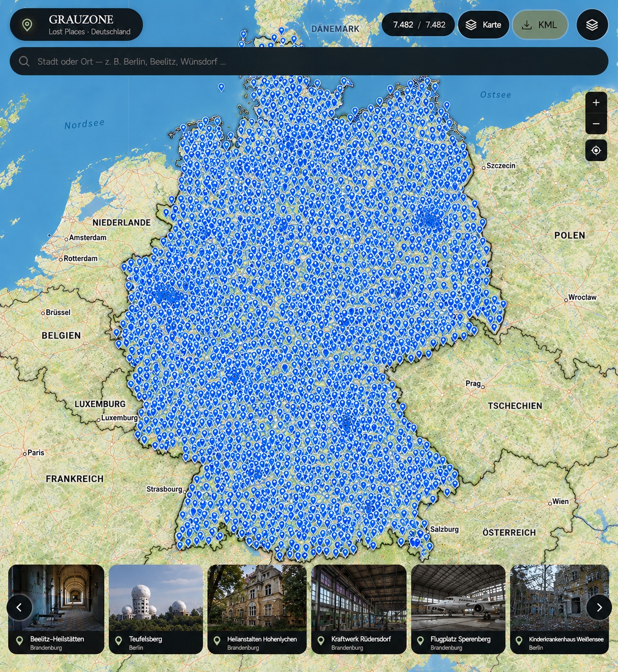Go to previous places with left arrow
The height and width of the screenshot is (672, 618).
click(20, 607)
